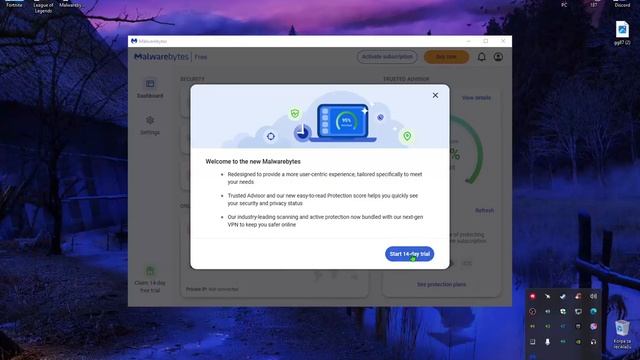This screenshot has width=640, height=360.
Task: Select the Fortnite desktop shortcut label
Action: [14, 5]
